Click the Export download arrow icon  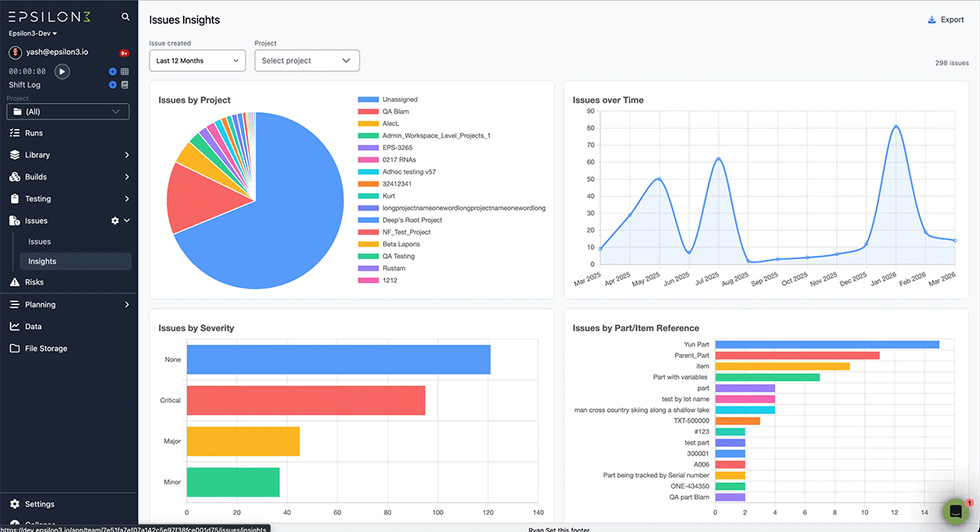[932, 20]
